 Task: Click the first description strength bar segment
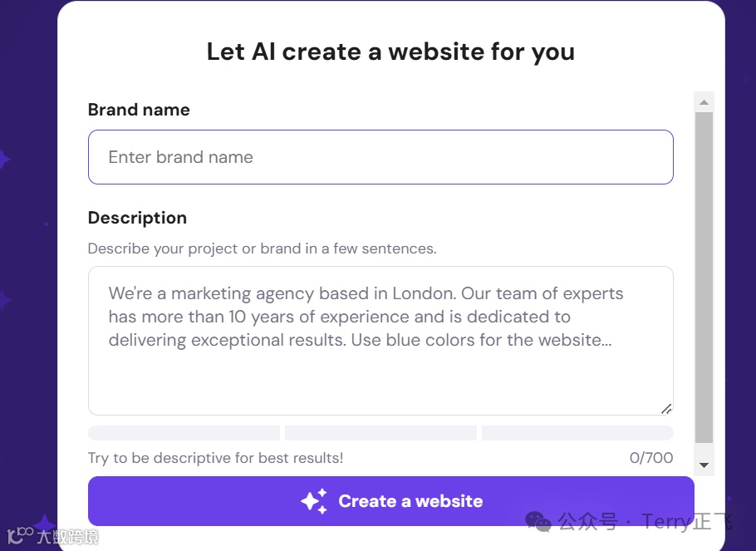pyautogui.click(x=184, y=433)
